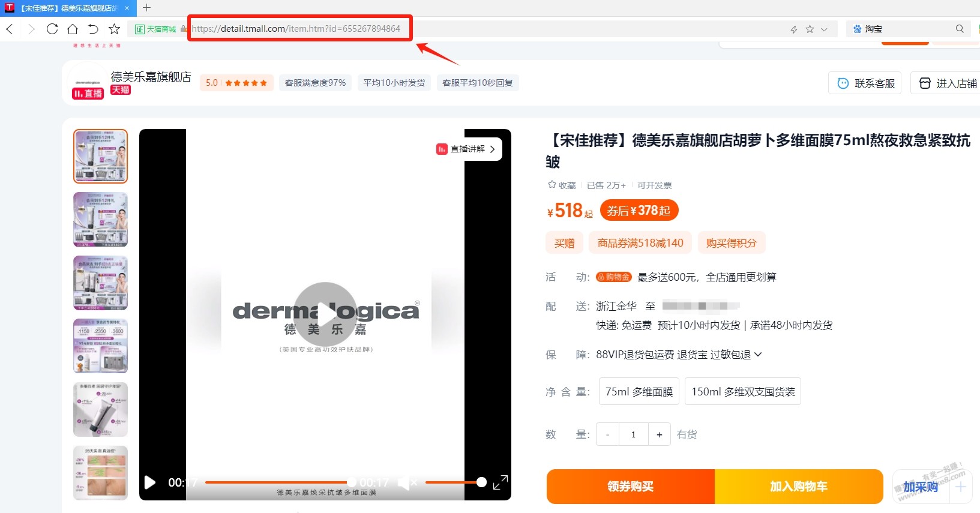Select the fifth thumbnail showing the tube
This screenshot has width=980, height=513.
pyautogui.click(x=101, y=410)
